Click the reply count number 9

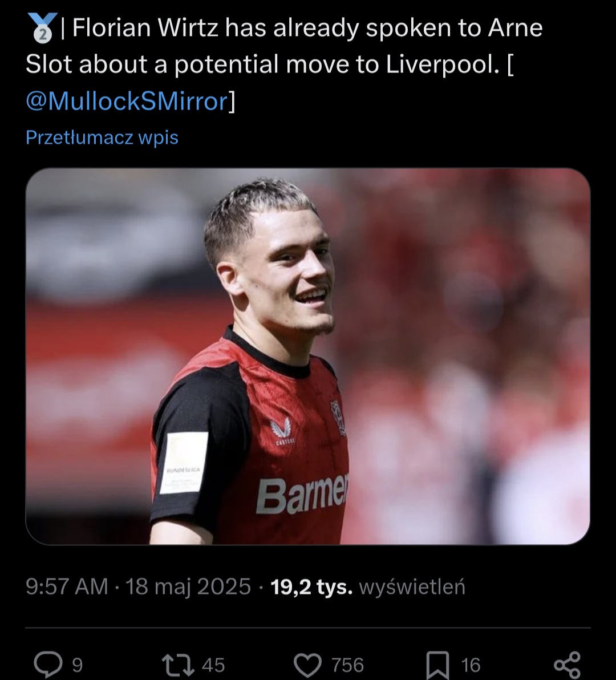click(78, 665)
